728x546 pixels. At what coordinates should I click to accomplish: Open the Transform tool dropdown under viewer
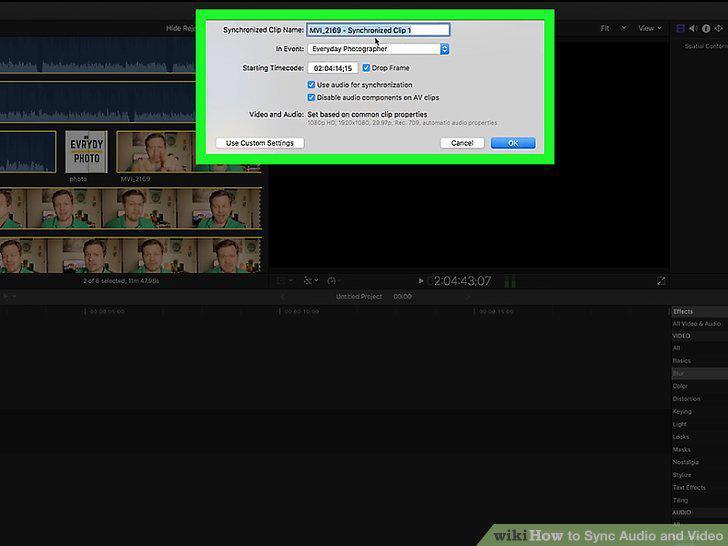pyautogui.click(x=311, y=281)
